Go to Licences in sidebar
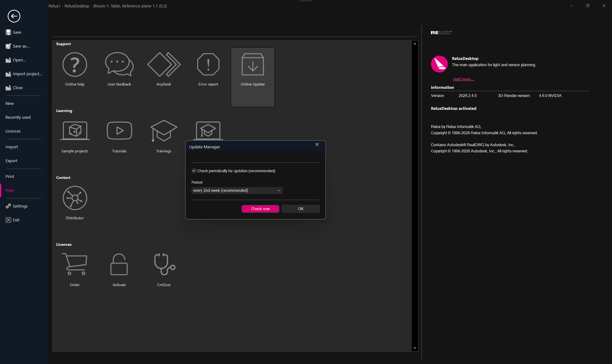The width and height of the screenshot is (612, 364). point(13,131)
